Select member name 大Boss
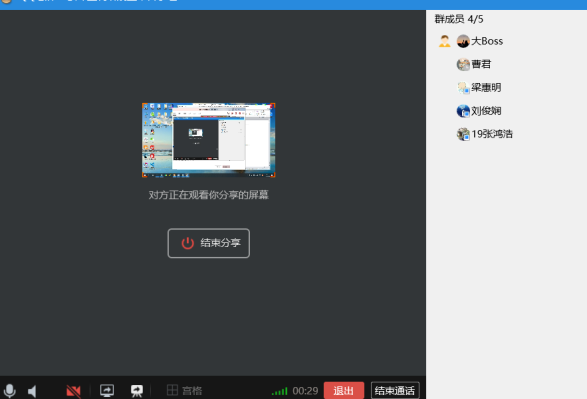Viewport: 587px width, 399px height. pyautogui.click(x=487, y=41)
